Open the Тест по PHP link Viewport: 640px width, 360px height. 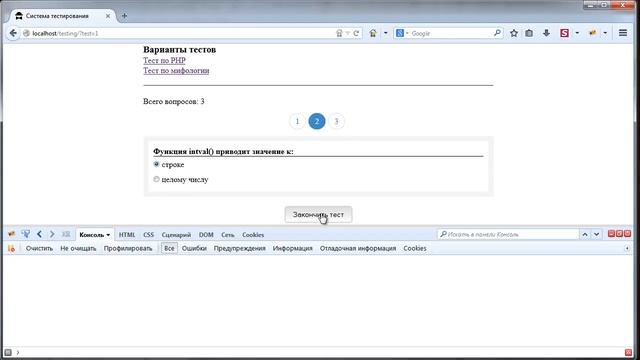coord(164,60)
